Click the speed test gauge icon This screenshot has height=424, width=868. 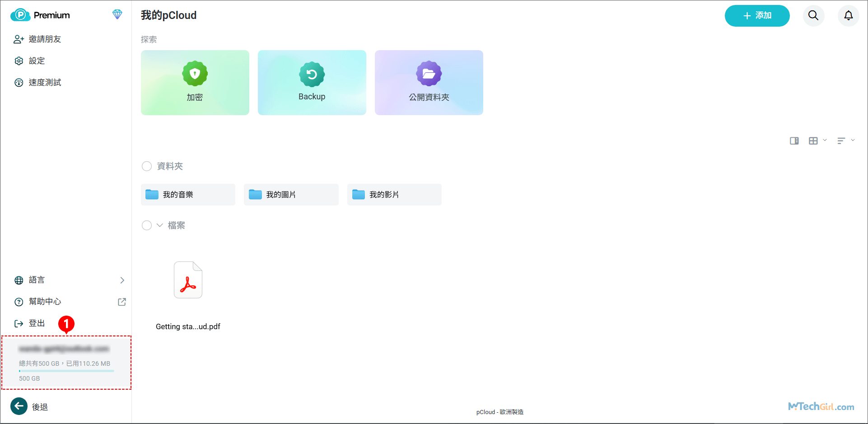click(19, 83)
